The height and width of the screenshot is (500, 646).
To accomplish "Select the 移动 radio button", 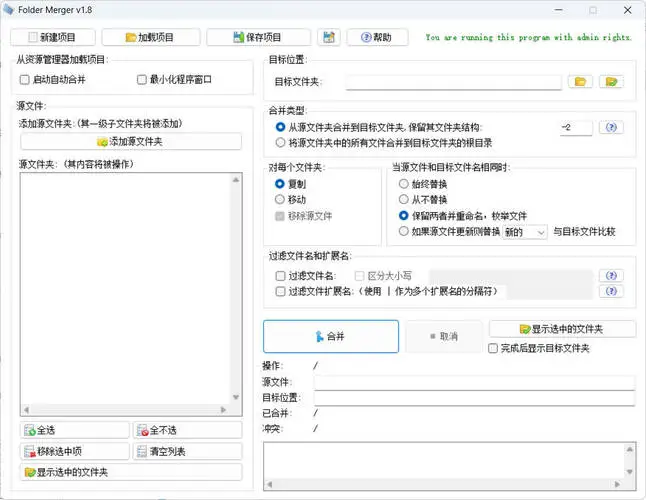I will pos(280,200).
